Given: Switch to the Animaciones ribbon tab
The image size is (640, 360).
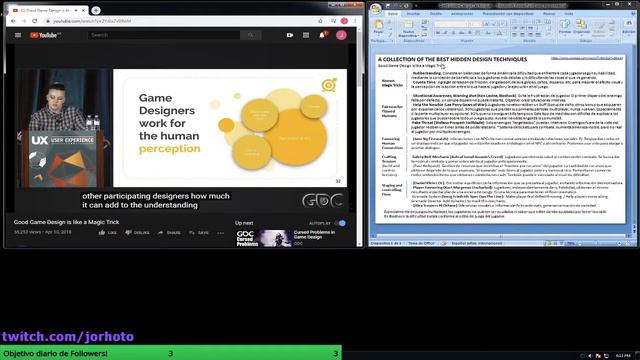Looking at the screenshot, I should (x=462, y=13).
